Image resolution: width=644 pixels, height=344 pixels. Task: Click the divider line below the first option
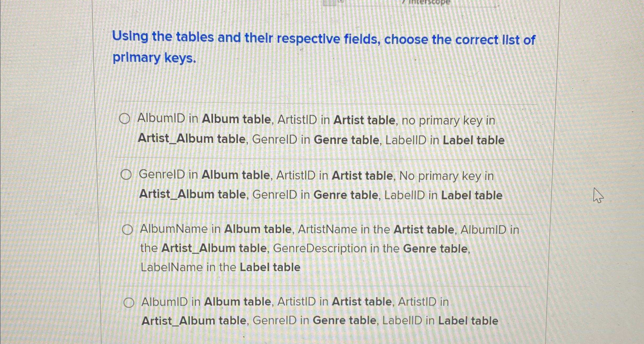[x=318, y=158]
